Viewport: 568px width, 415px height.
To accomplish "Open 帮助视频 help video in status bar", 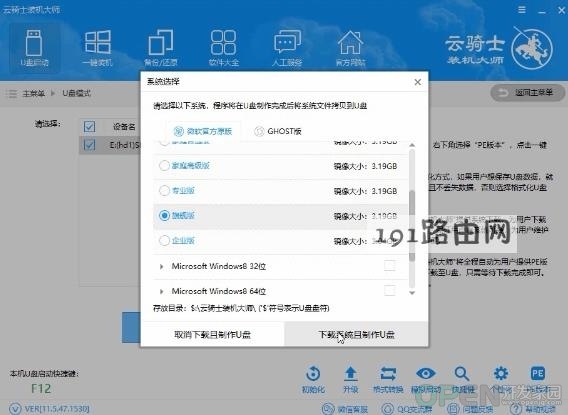I will tap(532, 409).
